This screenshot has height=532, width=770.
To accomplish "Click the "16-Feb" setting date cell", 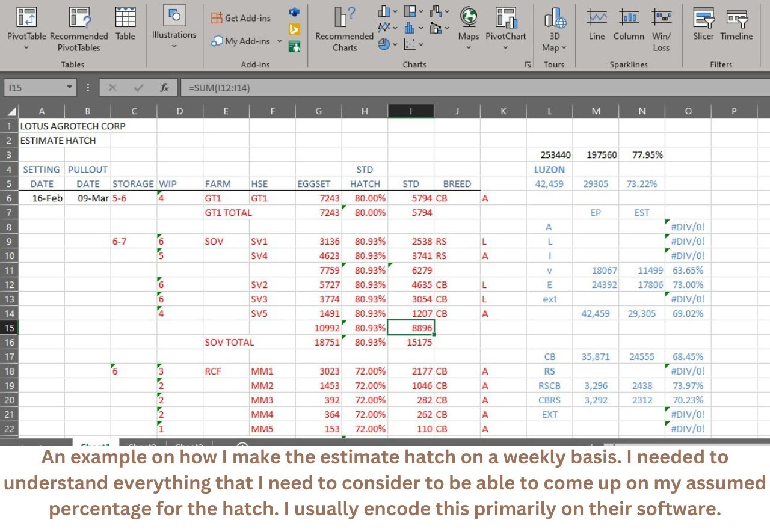I will point(42,198).
